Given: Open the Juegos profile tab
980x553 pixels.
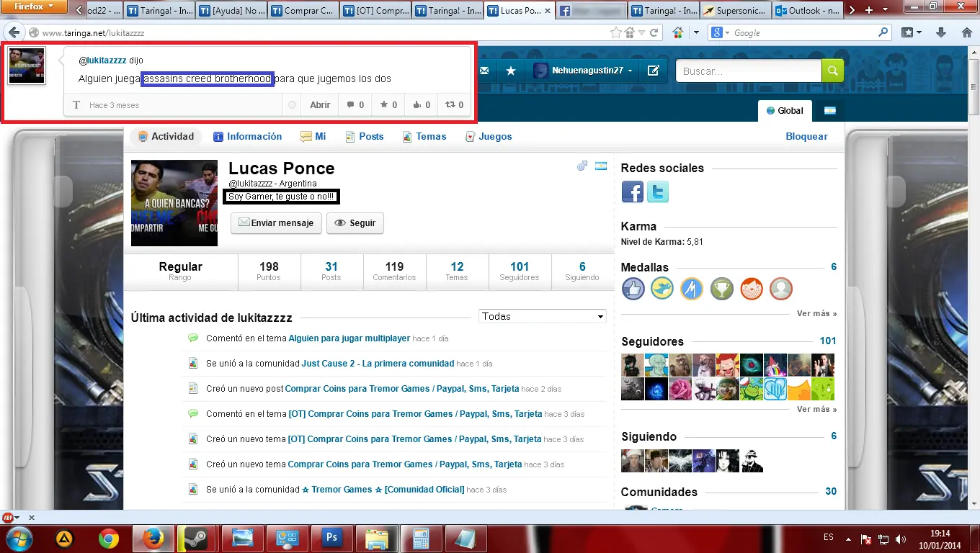Looking at the screenshot, I should (x=489, y=136).
